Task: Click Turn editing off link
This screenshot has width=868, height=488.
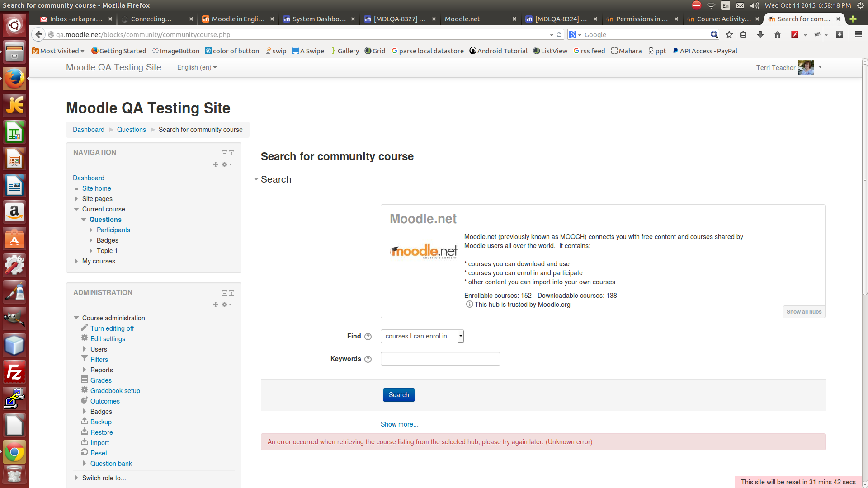Action: [x=112, y=328]
